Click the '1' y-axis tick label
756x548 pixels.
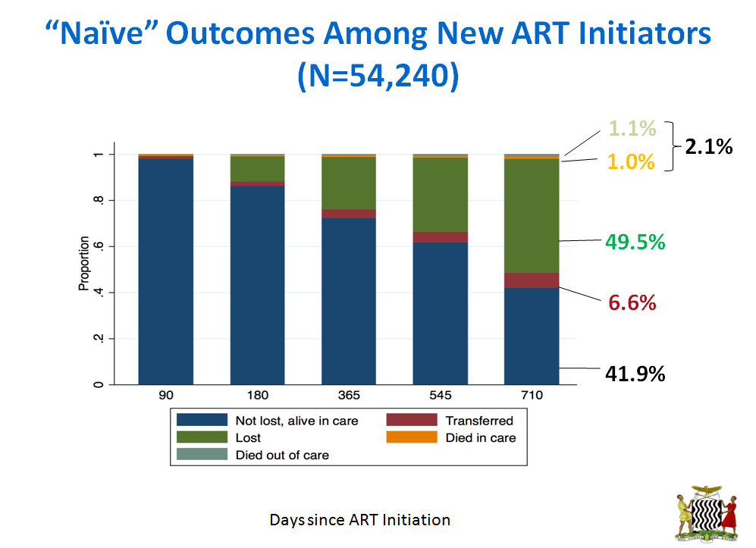point(99,154)
